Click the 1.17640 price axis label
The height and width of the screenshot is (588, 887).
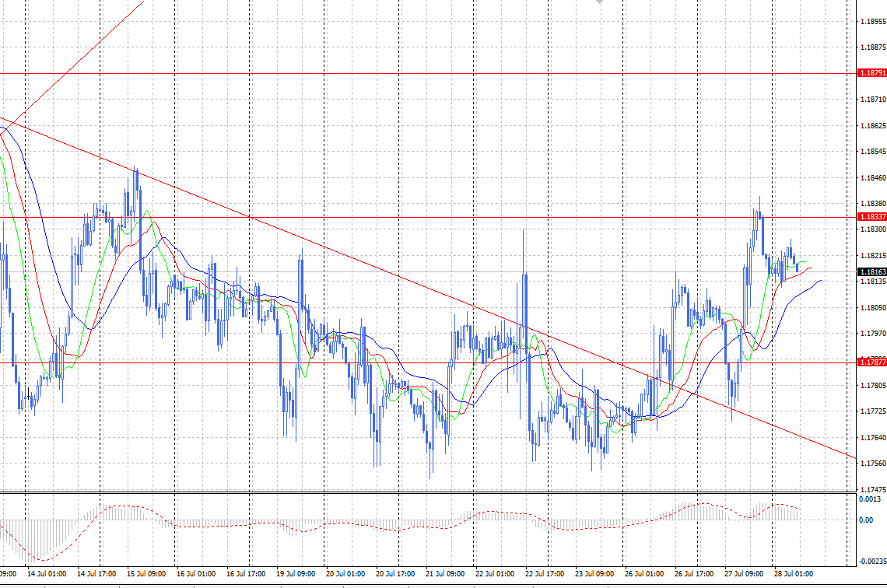coord(873,438)
